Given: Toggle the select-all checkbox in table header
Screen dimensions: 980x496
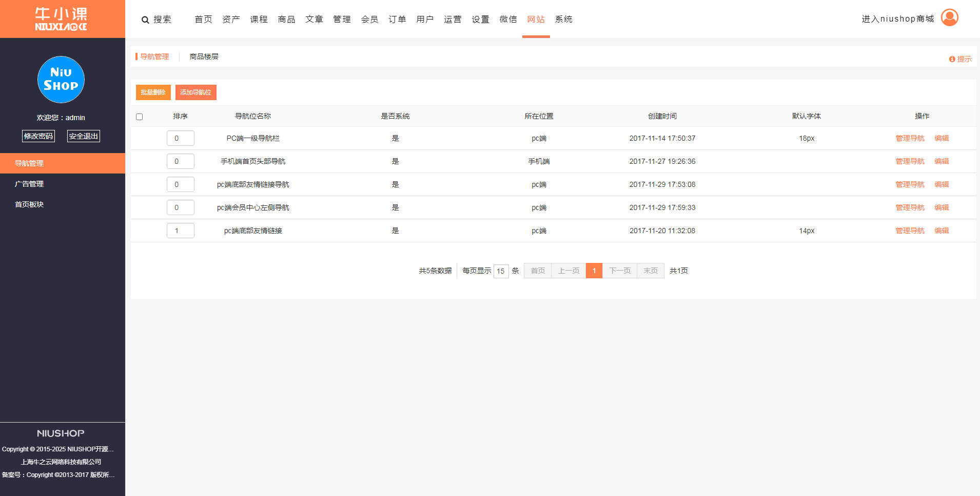Looking at the screenshot, I should (139, 117).
